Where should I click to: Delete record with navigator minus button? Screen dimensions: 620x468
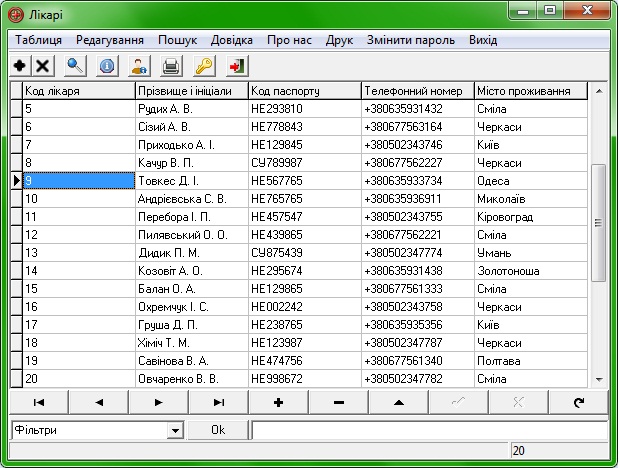tap(339, 402)
